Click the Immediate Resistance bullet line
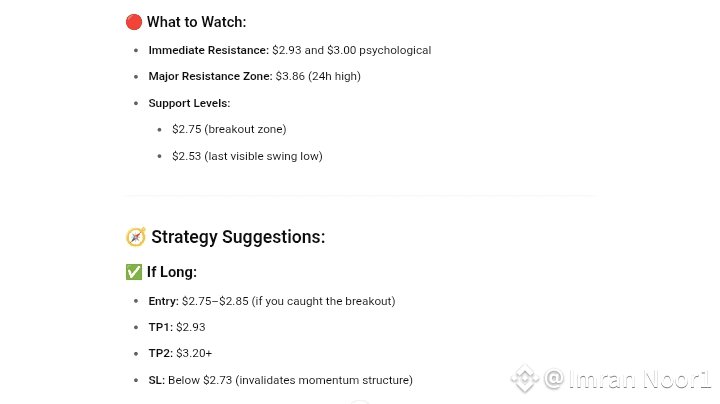This screenshot has width=720, height=404. [289, 50]
